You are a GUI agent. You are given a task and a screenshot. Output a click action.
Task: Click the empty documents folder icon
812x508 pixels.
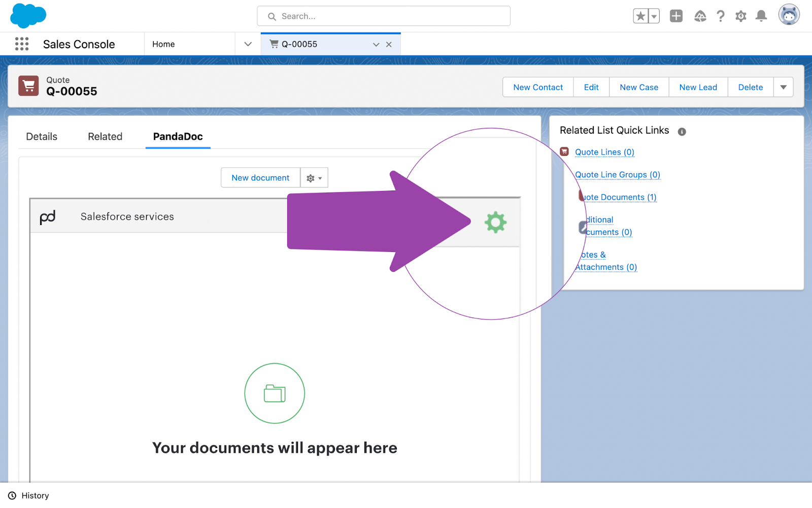275,393
